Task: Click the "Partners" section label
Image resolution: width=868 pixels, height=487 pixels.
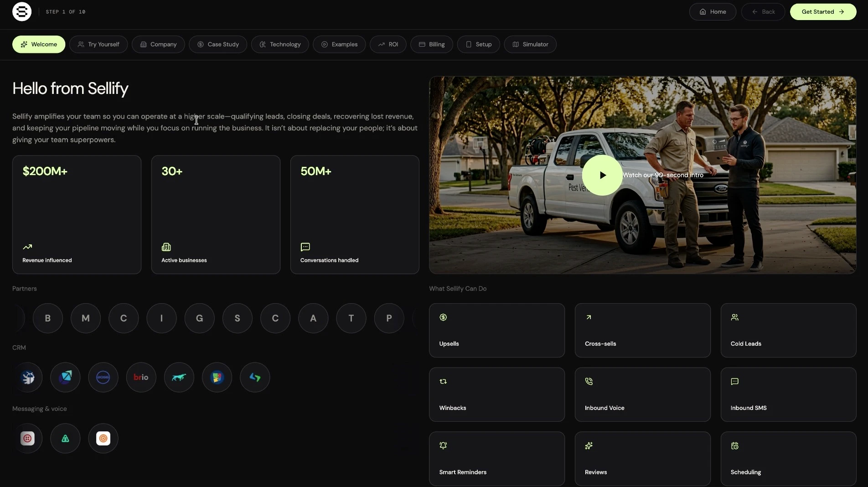Action: click(x=25, y=289)
